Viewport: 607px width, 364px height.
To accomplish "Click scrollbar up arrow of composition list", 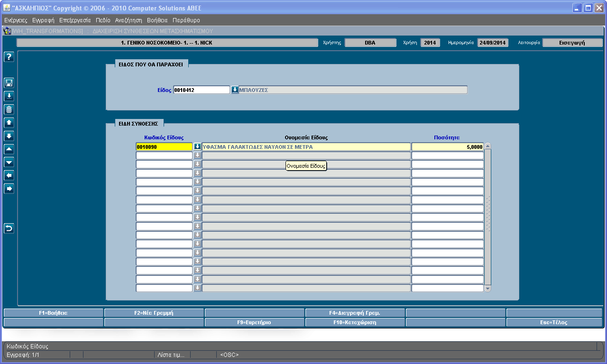I will [487, 146].
